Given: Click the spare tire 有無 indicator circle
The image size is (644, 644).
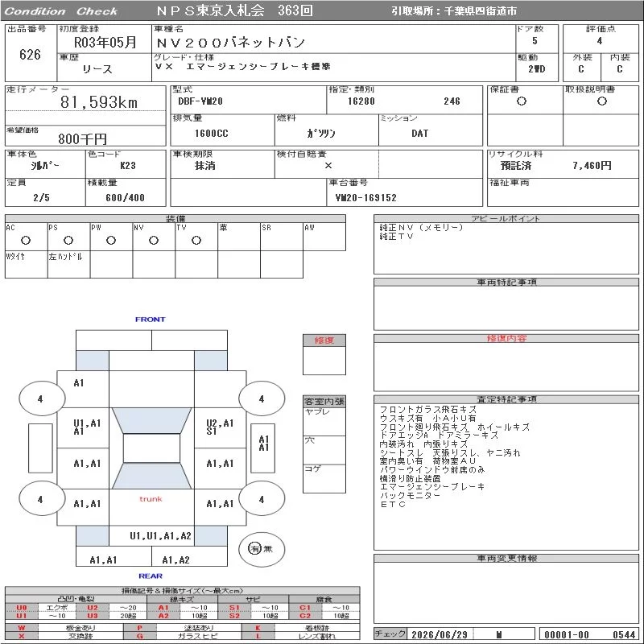Looking at the screenshot, I should click(262, 549).
